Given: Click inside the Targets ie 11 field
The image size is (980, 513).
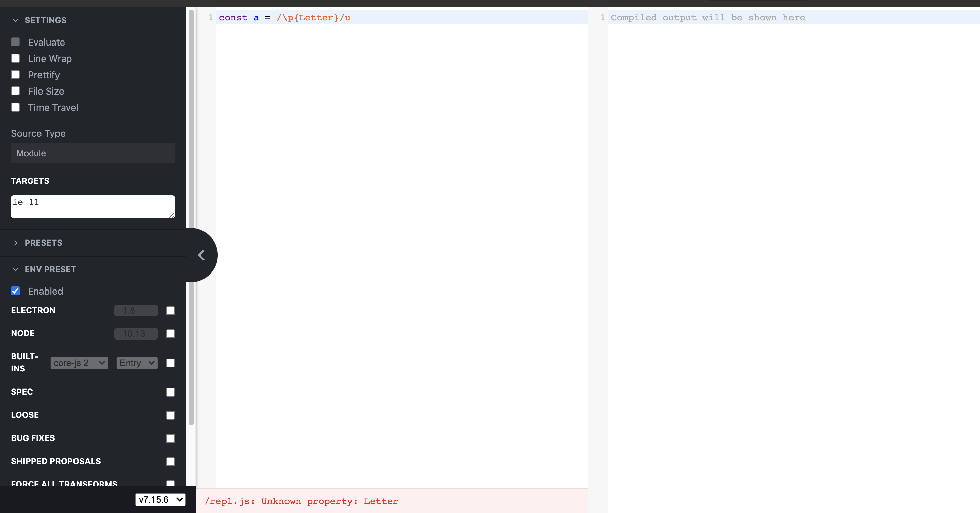Looking at the screenshot, I should click(x=93, y=206).
